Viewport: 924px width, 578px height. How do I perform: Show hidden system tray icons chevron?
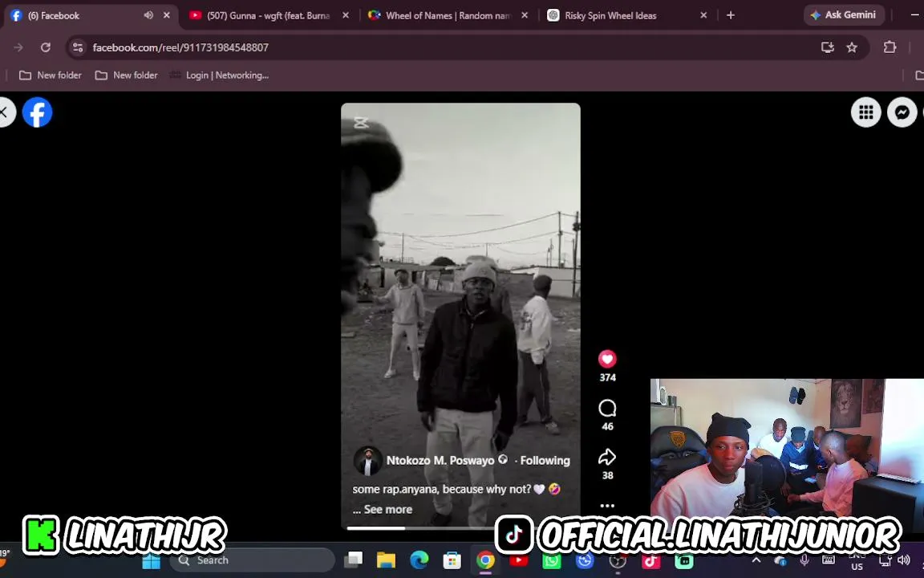[756, 560]
